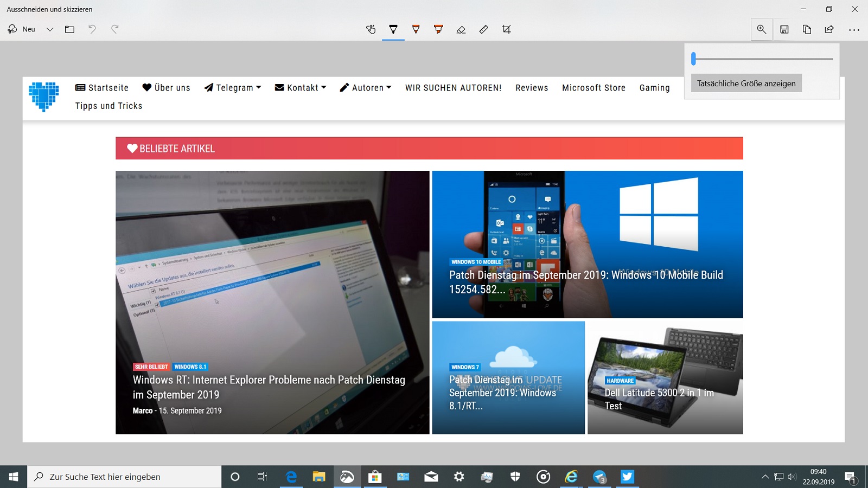Select the eraser tool
Viewport: 868px width, 488px height.
(461, 29)
